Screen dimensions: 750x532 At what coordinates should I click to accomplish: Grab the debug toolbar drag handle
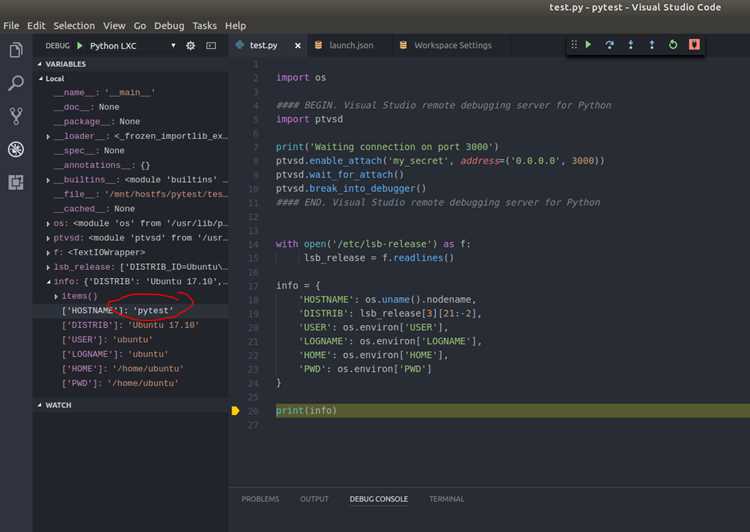(x=573, y=44)
